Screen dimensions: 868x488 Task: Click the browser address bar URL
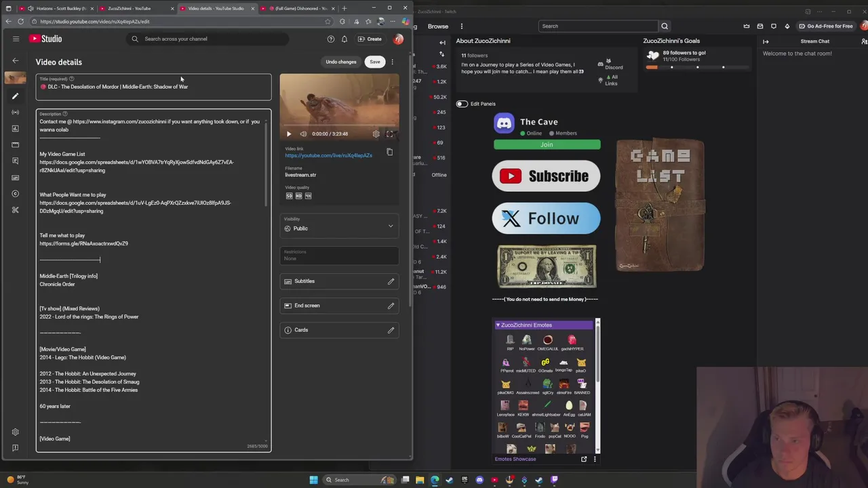94,22
